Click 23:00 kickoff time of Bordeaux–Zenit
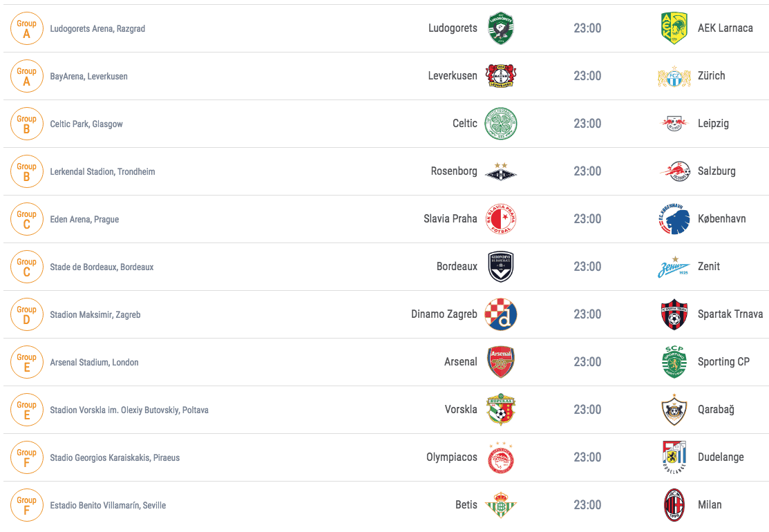 click(x=587, y=267)
